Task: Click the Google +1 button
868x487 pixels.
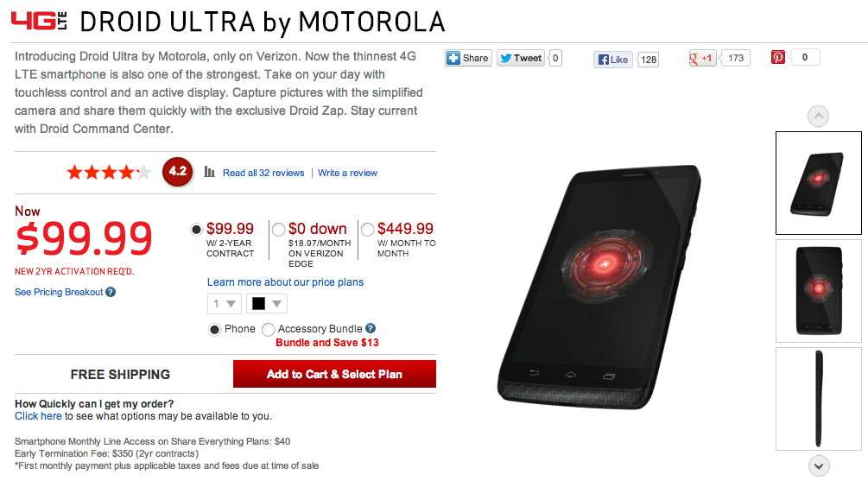Action: click(x=702, y=59)
